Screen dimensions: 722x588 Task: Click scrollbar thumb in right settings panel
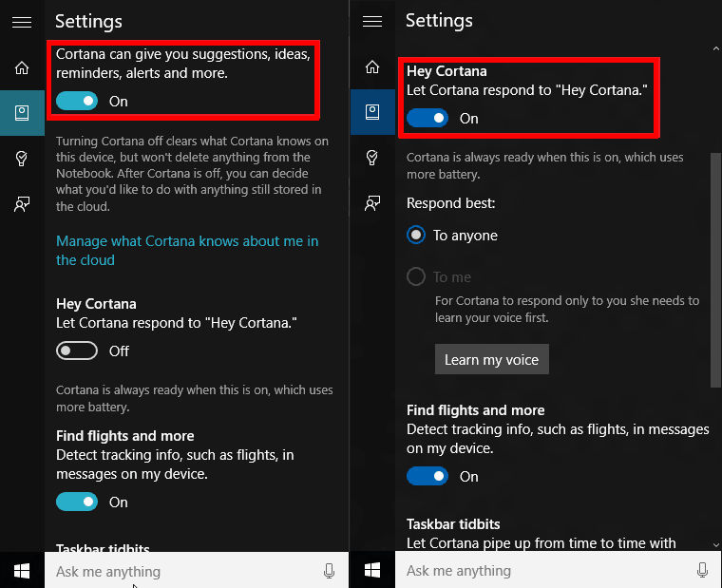point(715,270)
